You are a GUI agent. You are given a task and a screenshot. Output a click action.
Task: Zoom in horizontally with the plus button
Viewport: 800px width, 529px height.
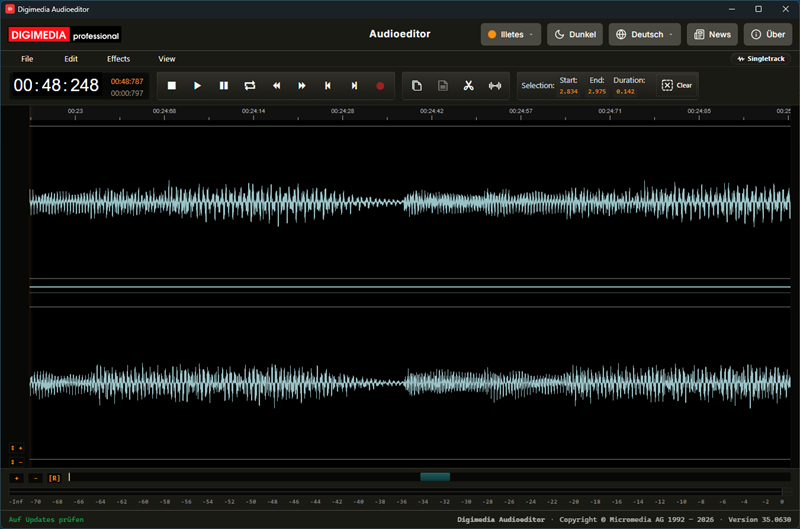[x=16, y=478]
